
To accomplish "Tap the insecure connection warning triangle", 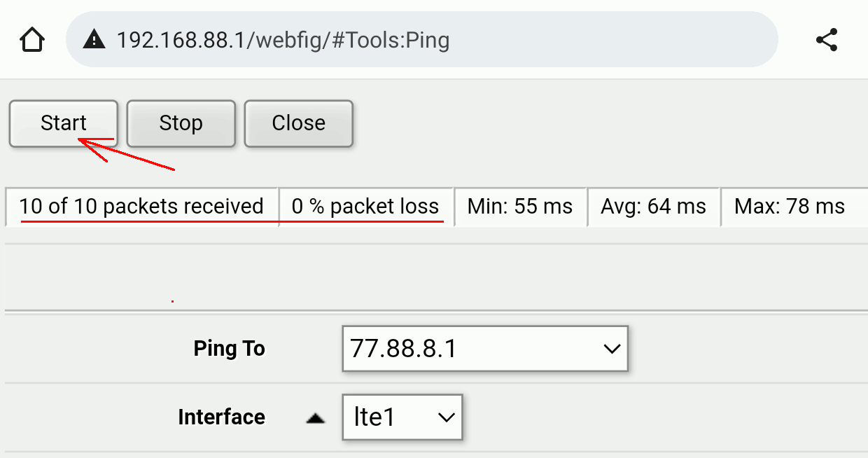I will coord(94,40).
